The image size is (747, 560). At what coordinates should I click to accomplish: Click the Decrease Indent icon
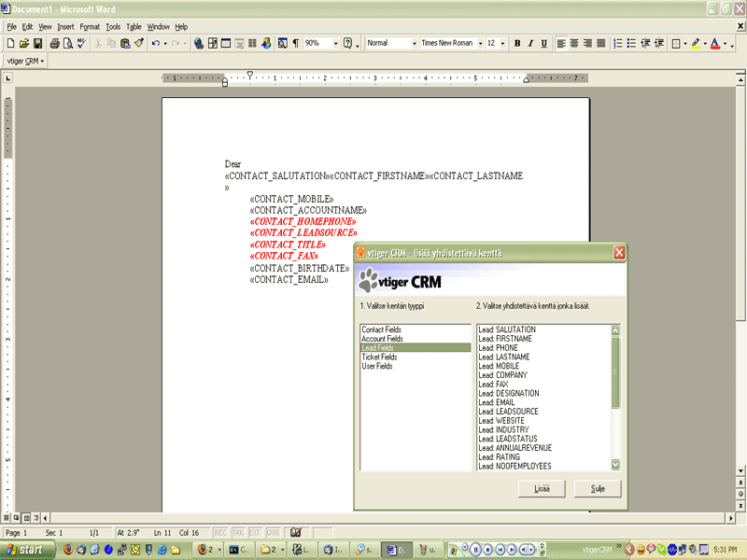(645, 43)
